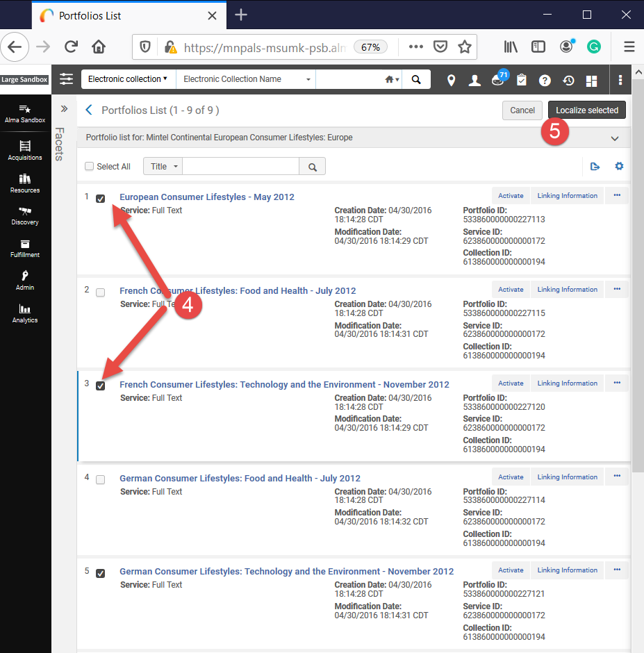Reload the page with refresh icon

(72, 47)
